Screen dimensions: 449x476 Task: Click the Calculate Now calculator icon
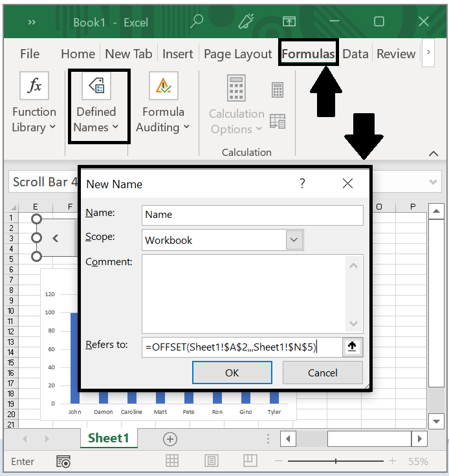point(277,89)
